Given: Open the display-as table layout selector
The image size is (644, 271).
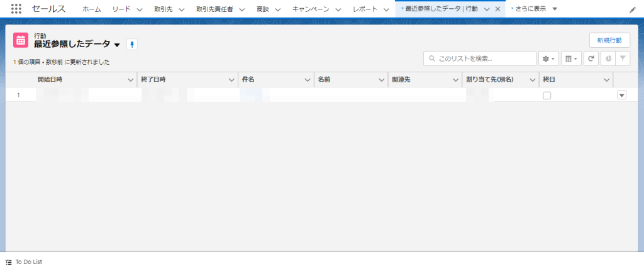Looking at the screenshot, I should click(x=571, y=58).
